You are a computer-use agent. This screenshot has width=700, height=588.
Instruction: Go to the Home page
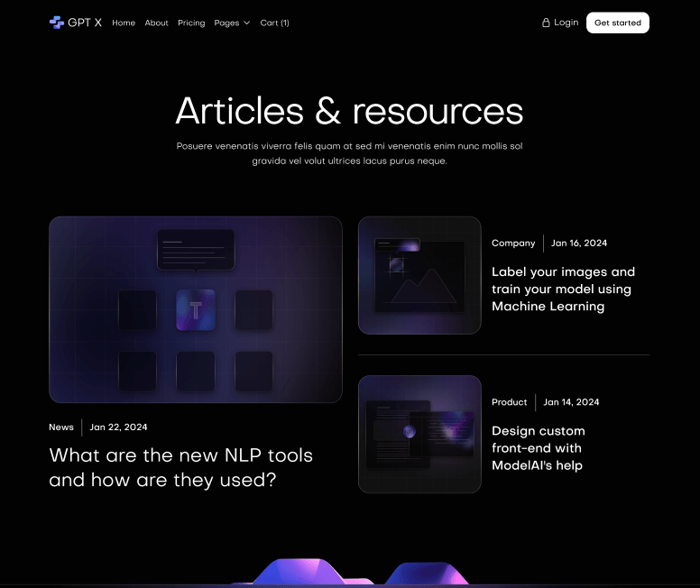pos(124,23)
